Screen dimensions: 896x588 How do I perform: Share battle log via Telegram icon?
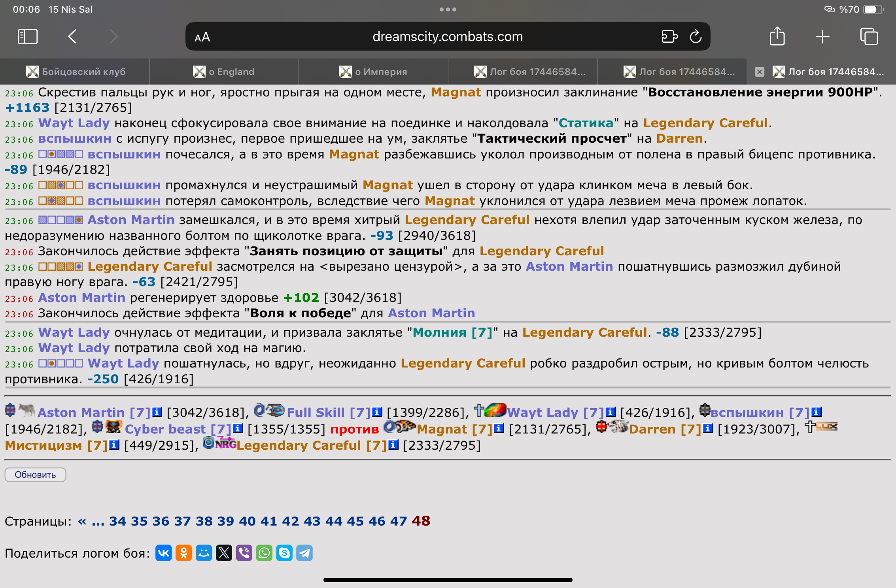tap(304, 553)
